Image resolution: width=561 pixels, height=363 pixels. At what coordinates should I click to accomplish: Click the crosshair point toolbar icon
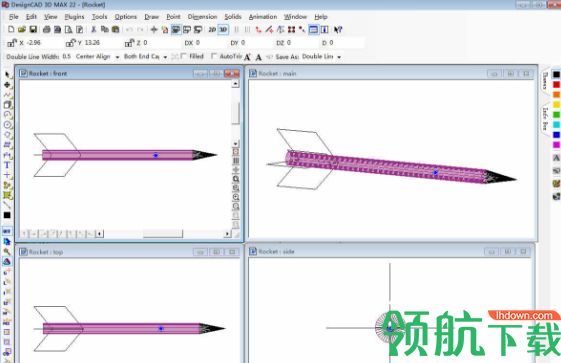[154, 30]
